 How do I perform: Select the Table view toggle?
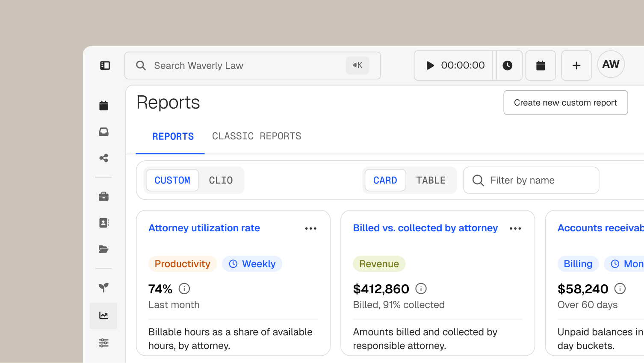[x=431, y=180]
